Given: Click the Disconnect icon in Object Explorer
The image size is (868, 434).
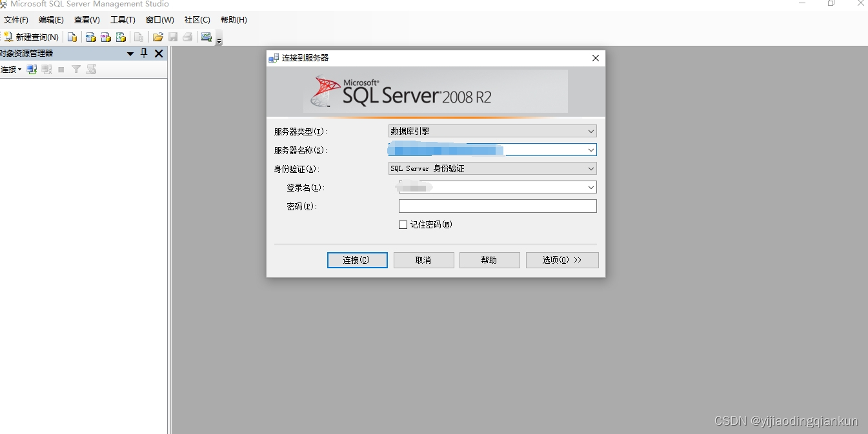Looking at the screenshot, I should 46,69.
